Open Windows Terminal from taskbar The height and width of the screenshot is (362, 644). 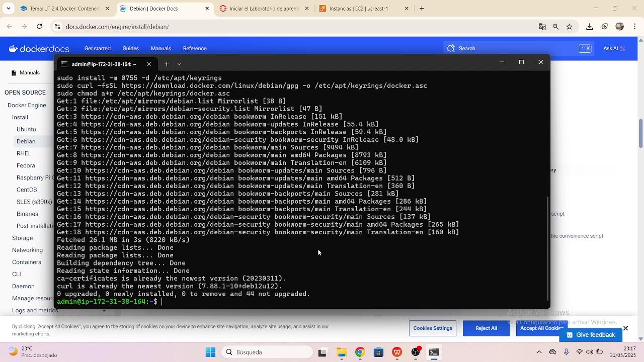(434, 352)
